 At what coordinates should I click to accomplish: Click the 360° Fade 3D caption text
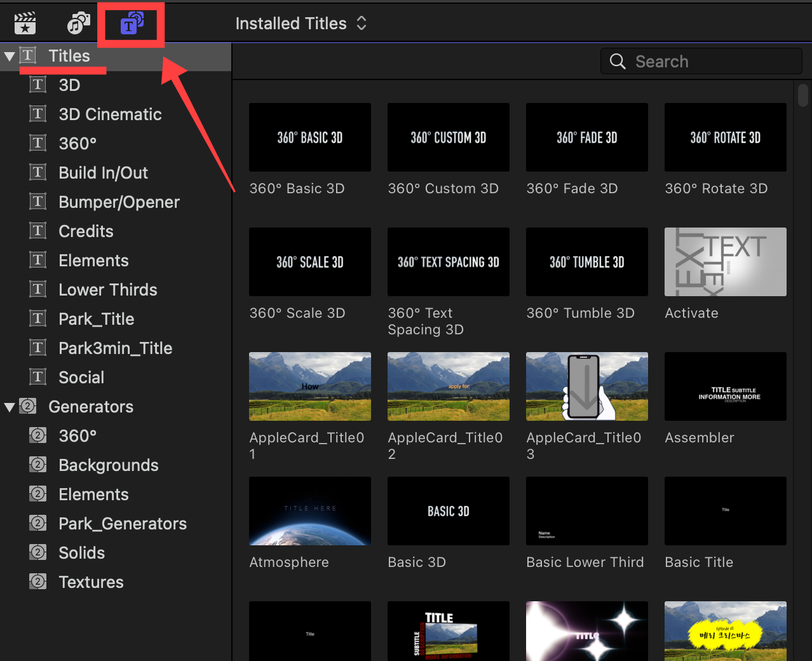tap(572, 189)
